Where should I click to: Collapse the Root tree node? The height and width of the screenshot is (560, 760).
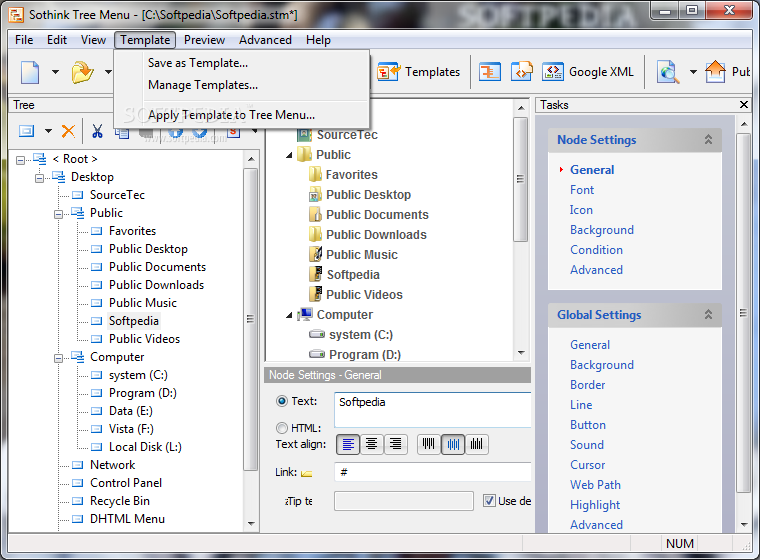tap(20, 160)
